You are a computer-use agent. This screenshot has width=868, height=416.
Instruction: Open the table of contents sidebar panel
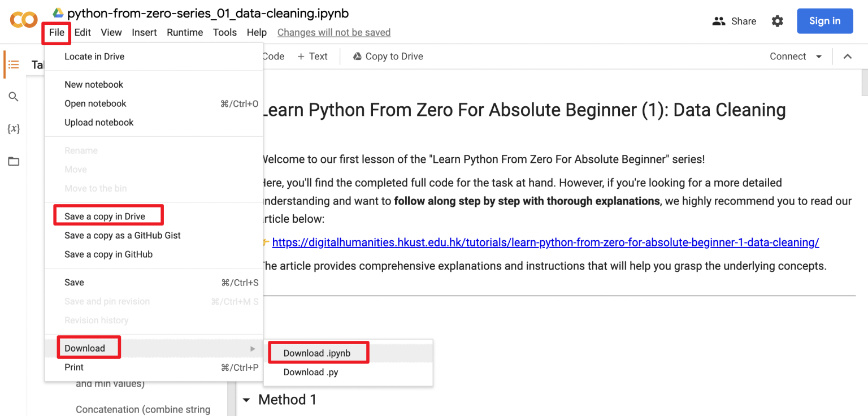click(14, 64)
